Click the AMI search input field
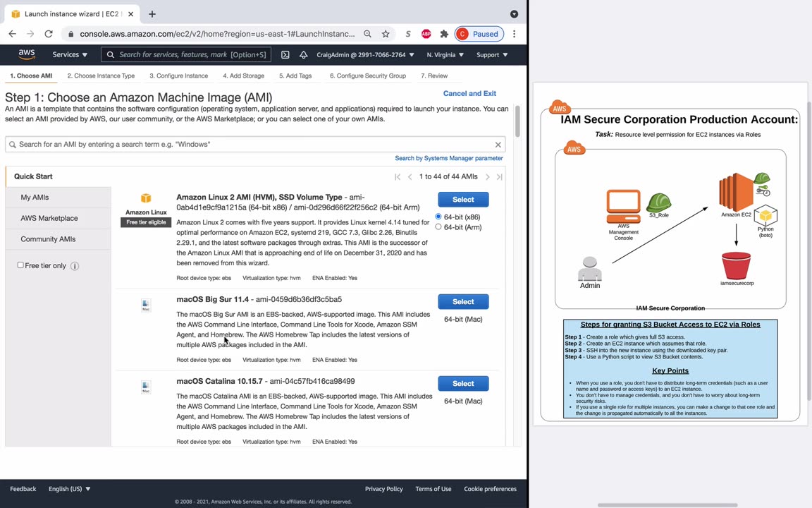Image resolution: width=812 pixels, height=508 pixels. click(255, 145)
